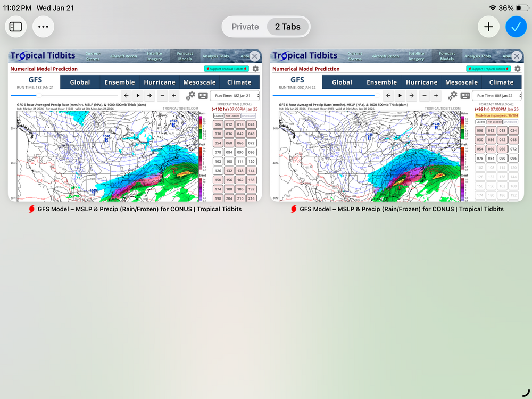Click next frame arrow in 00Z tab
Screen dimensions: 532x399
click(412, 96)
